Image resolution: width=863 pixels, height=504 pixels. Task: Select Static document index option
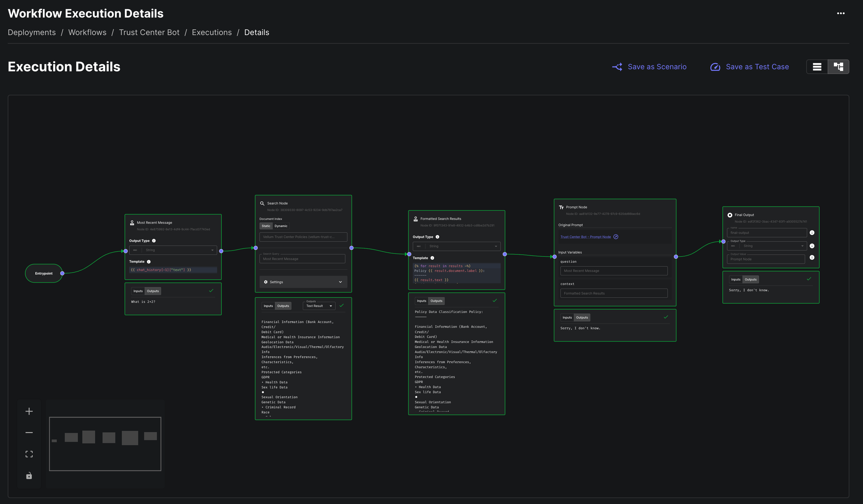266,226
